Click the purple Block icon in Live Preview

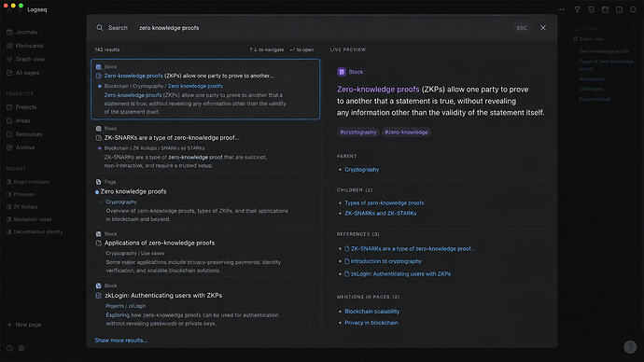[342, 72]
